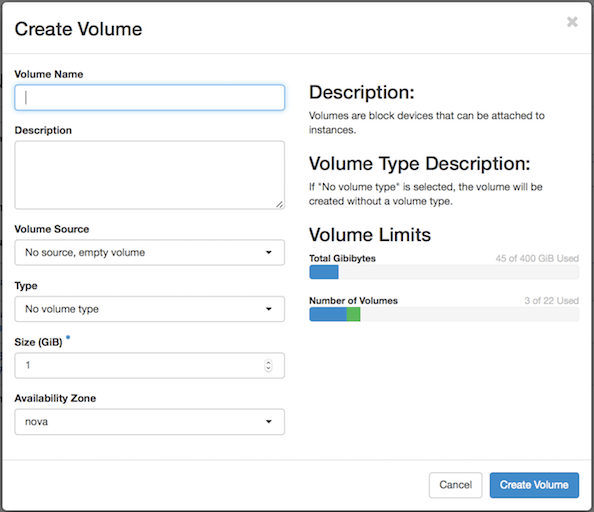Click the Volume Limits heading

point(370,235)
